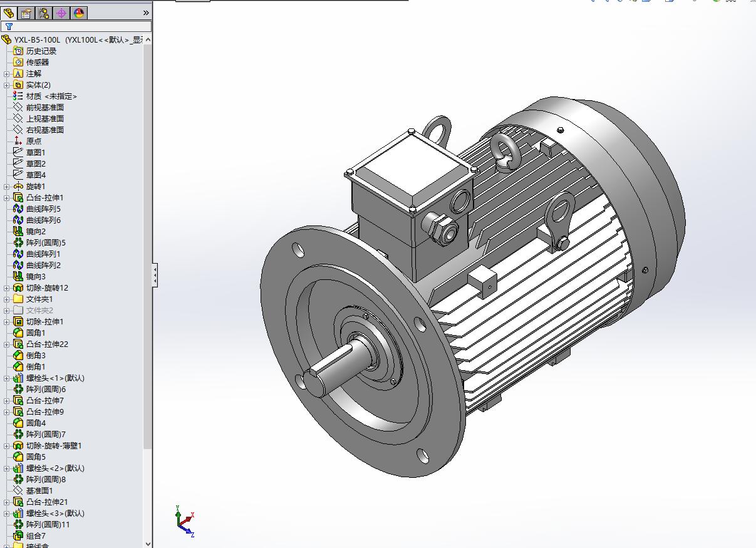Click the 草图1 sketch icon
The width and height of the screenshot is (756, 548).
pos(18,152)
